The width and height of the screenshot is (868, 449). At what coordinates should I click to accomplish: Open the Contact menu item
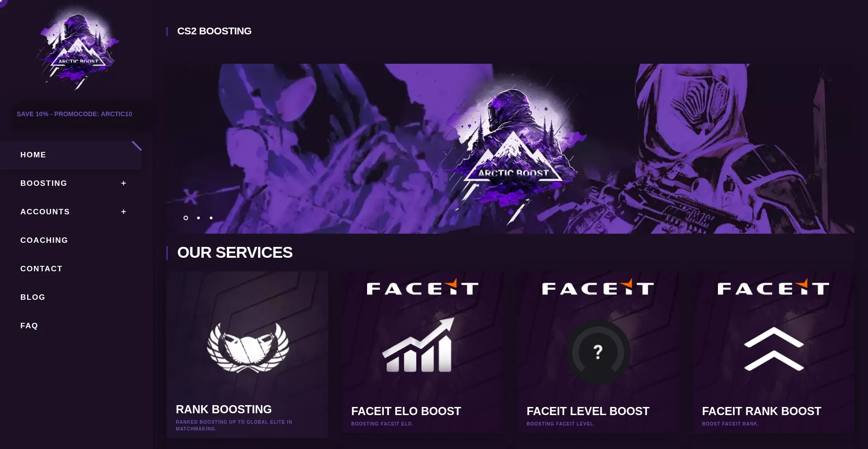tap(41, 269)
